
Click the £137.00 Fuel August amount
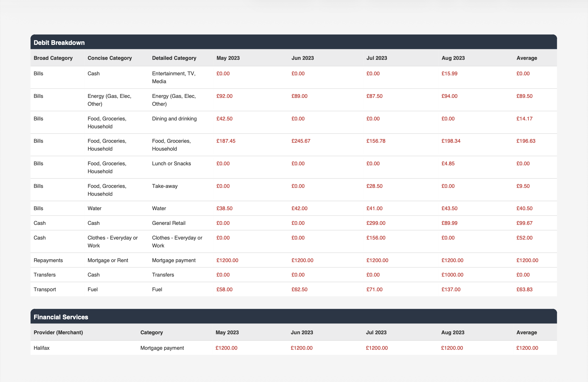click(451, 289)
